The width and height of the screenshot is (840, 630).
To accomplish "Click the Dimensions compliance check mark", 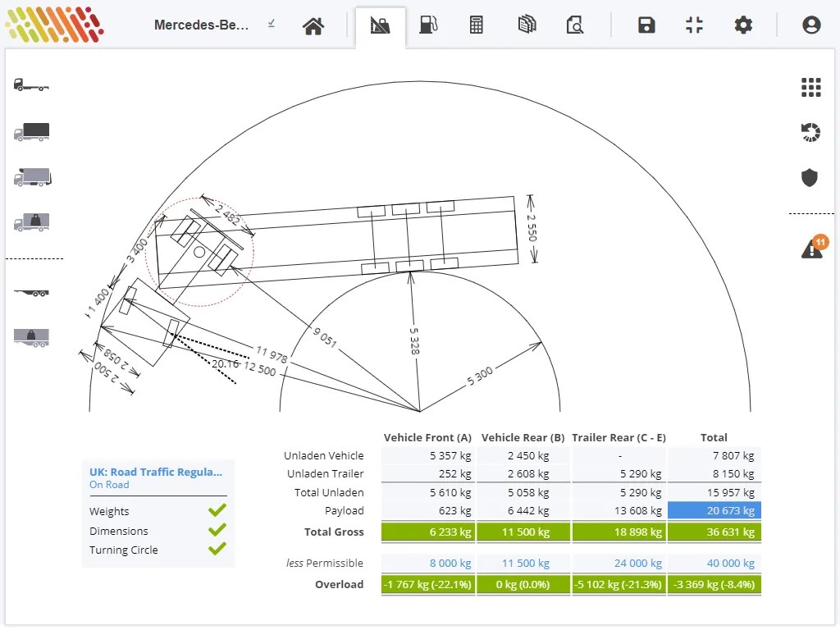I will (217, 530).
